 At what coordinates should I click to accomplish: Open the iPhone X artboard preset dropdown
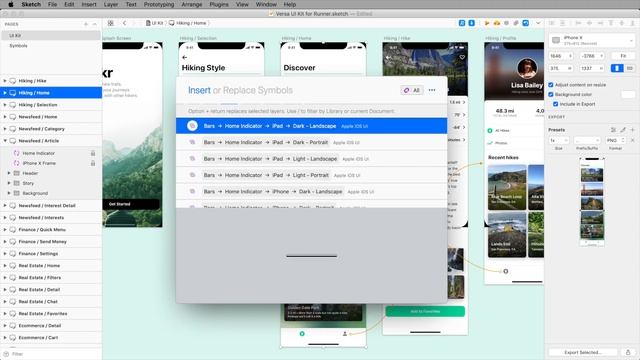point(591,40)
